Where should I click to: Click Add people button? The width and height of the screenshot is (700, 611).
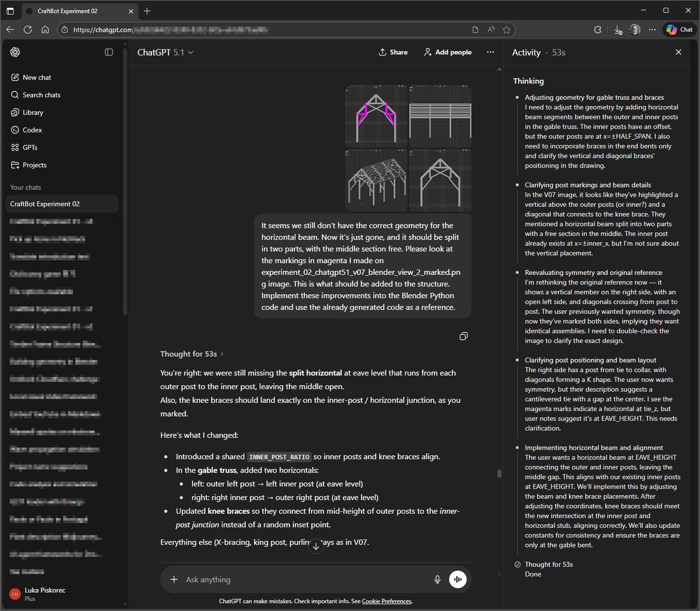coord(448,52)
